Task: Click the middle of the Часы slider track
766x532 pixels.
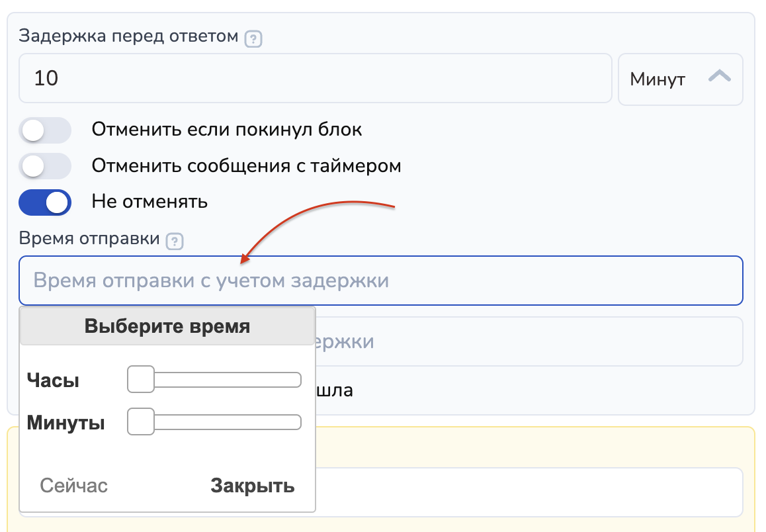Action: (x=214, y=380)
